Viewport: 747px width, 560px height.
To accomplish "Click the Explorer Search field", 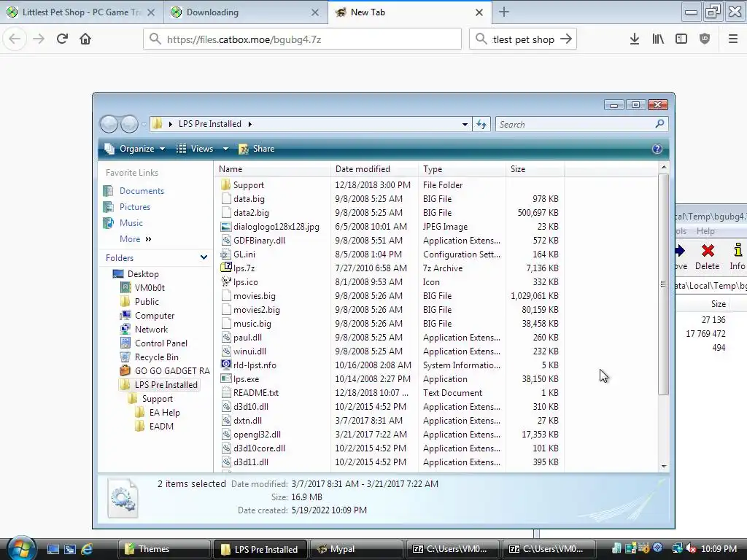I will [581, 124].
